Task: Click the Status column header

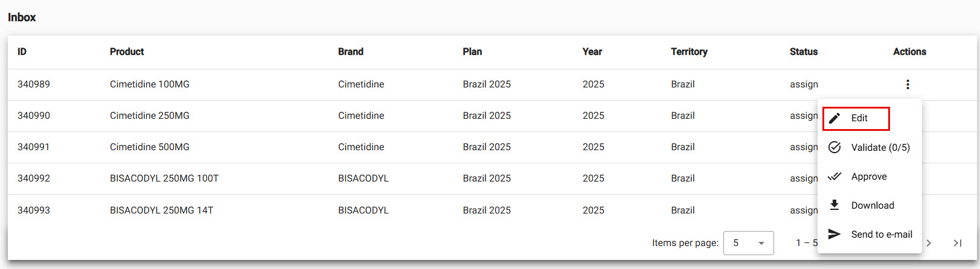Action: [804, 52]
